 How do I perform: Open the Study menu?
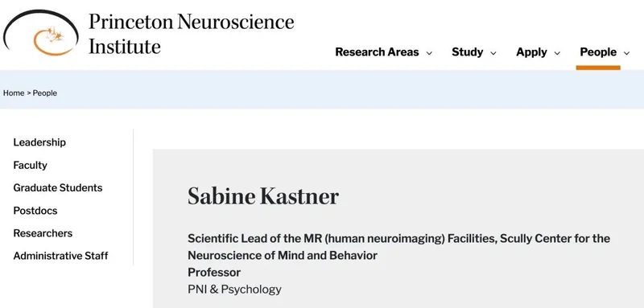pyautogui.click(x=468, y=52)
